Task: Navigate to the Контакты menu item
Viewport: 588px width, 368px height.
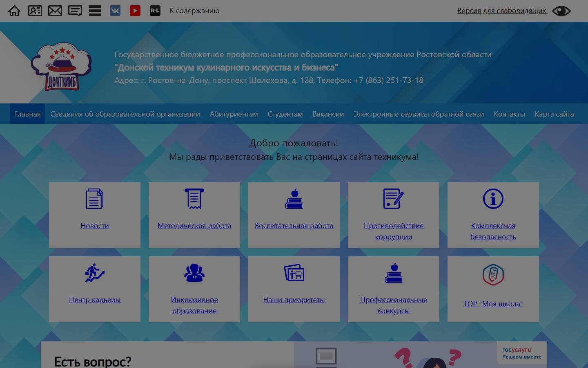Action: click(x=509, y=114)
